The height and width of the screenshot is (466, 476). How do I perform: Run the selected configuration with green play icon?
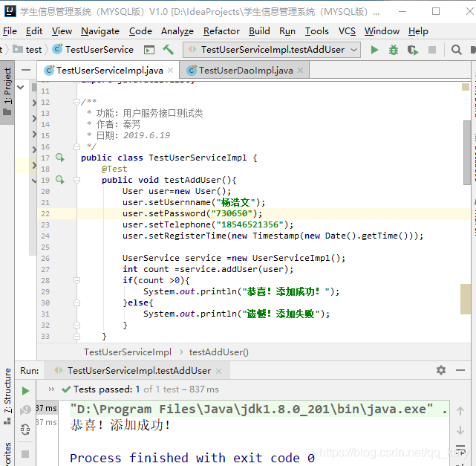pos(374,50)
